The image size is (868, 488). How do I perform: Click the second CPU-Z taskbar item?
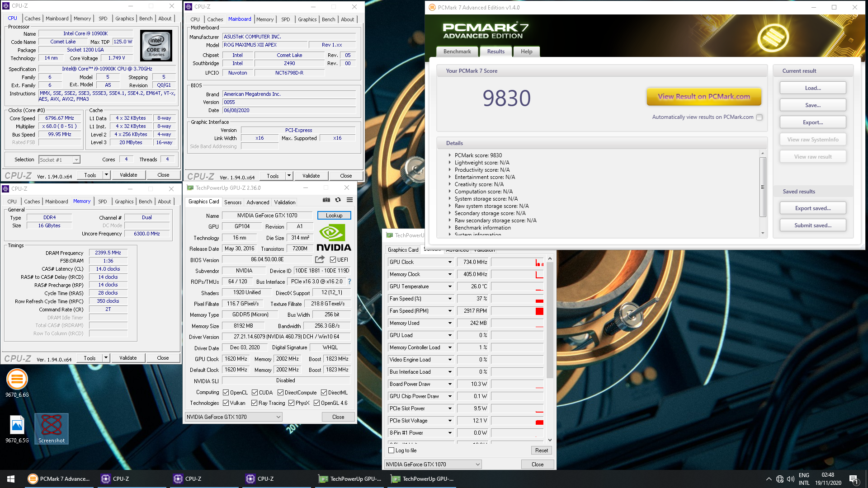tap(203, 479)
